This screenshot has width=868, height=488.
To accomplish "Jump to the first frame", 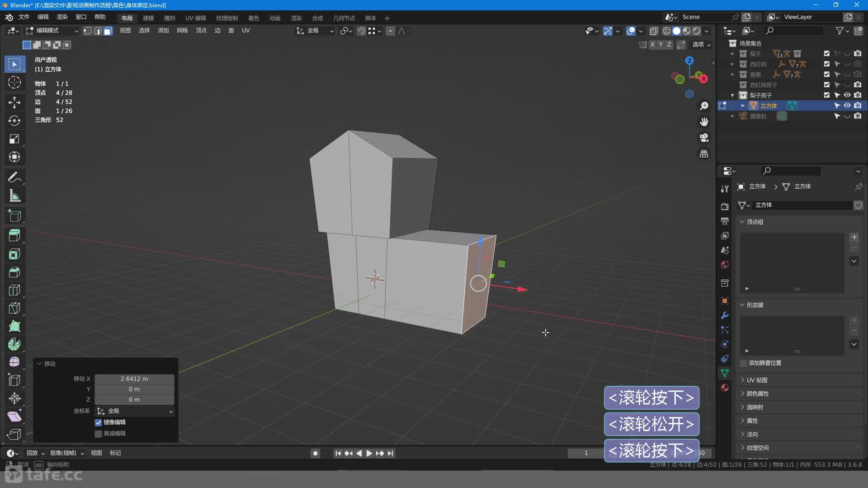I will (x=338, y=453).
